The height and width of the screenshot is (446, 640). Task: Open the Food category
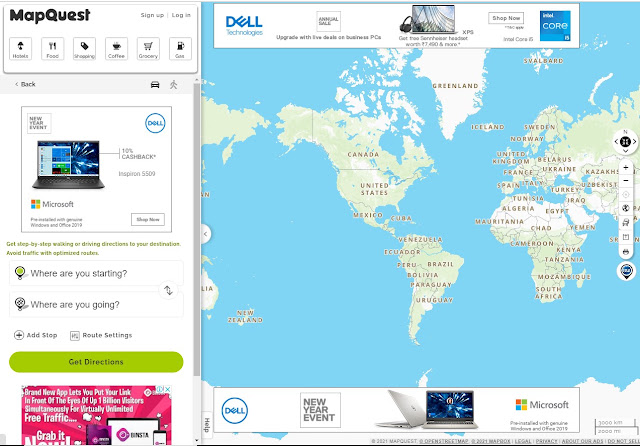(53, 49)
